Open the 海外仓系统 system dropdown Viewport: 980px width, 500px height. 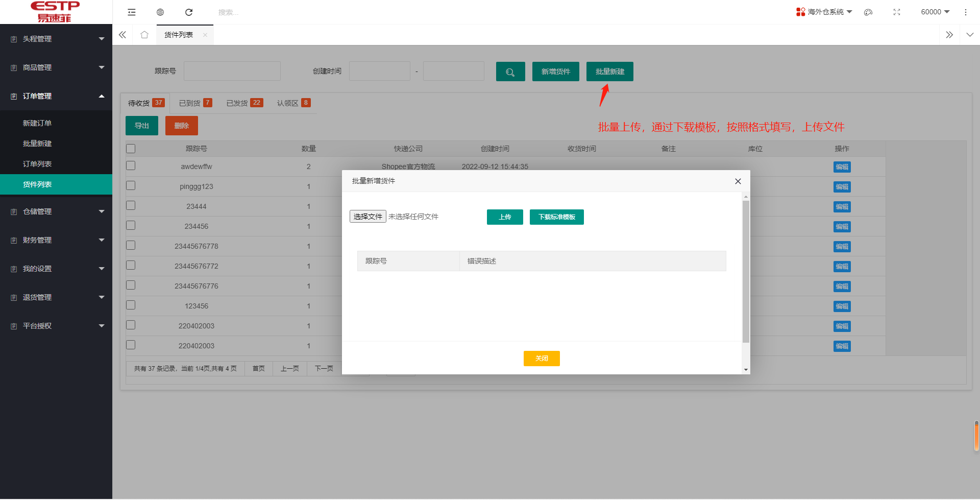[824, 12]
